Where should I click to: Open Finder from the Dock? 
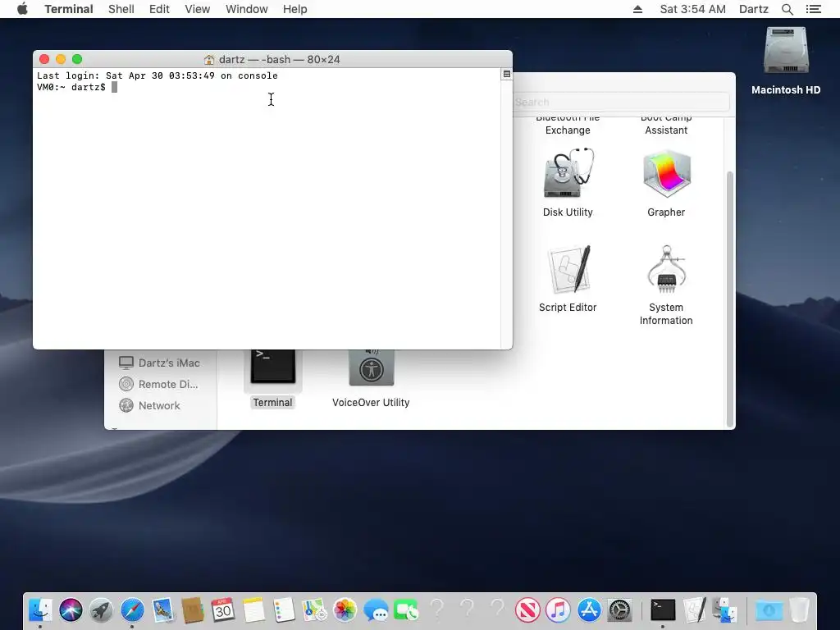(40, 610)
